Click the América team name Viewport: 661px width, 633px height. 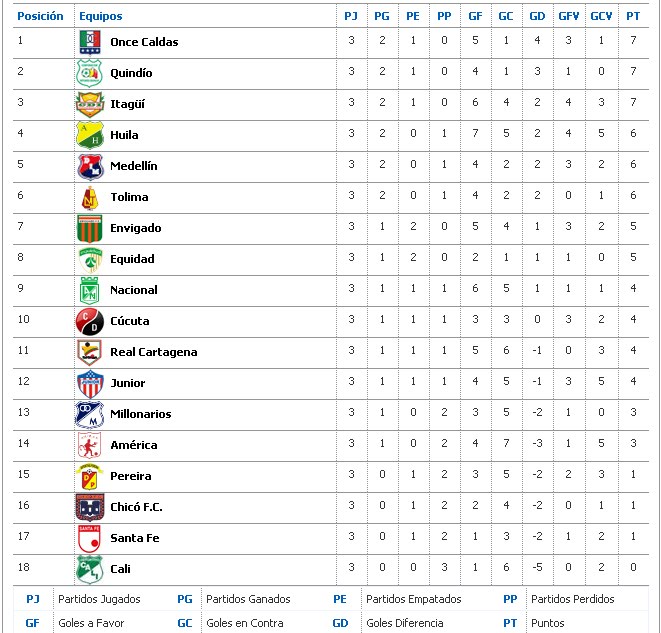[x=134, y=445]
